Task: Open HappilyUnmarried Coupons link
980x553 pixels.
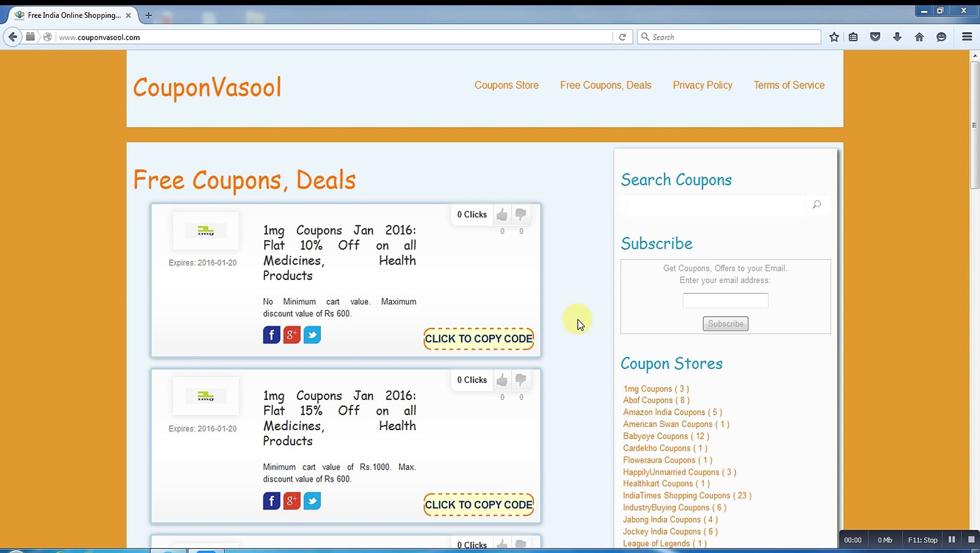Action: pos(679,472)
